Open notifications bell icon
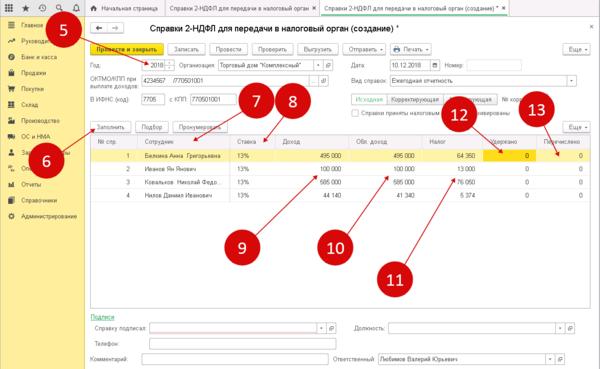This screenshot has width=600, height=369. click(x=76, y=8)
